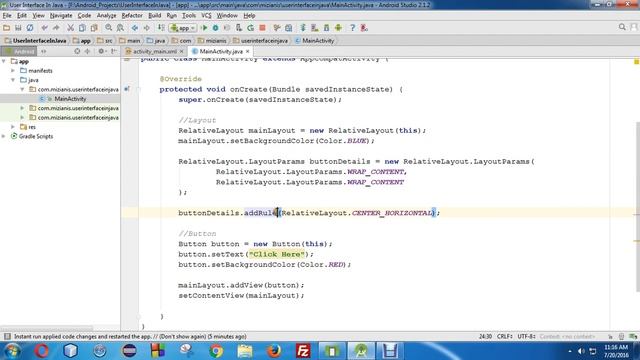640x360 pixels.
Task: Open FileZilla from the taskbar
Action: 303,351
